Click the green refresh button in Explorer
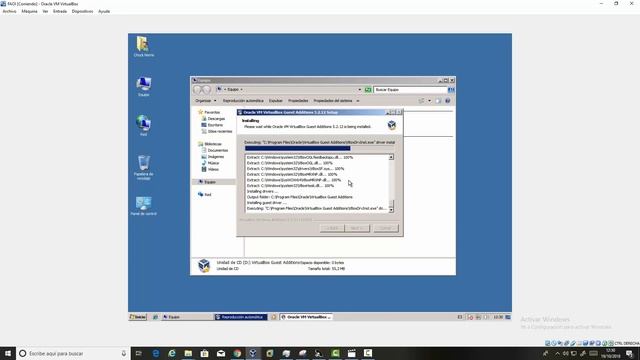This screenshot has width=640, height=360. point(368,90)
